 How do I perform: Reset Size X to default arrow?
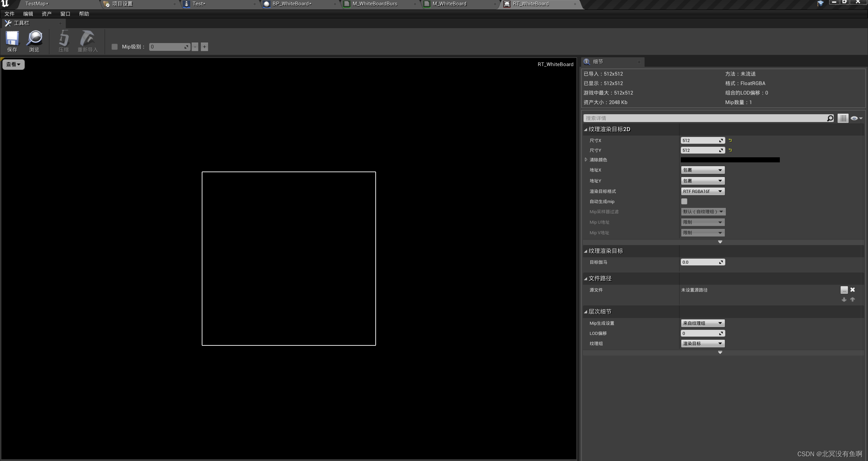click(x=730, y=140)
